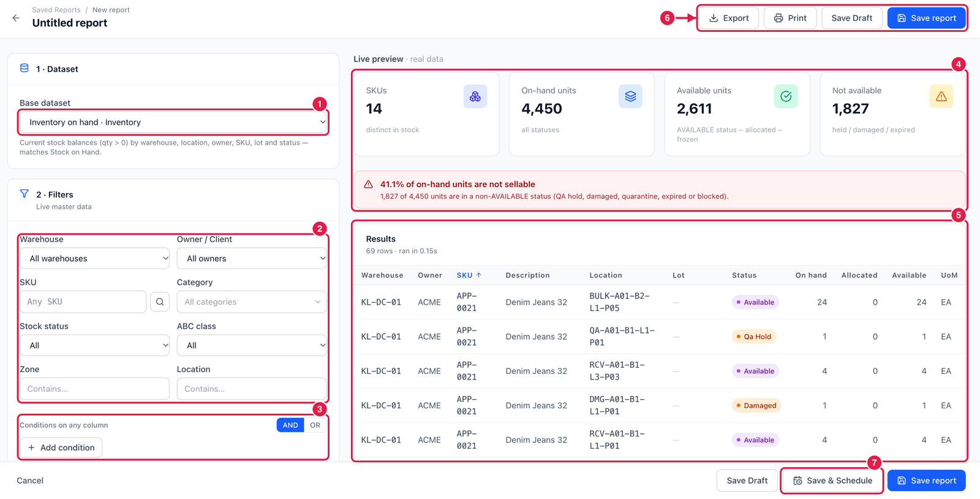980x499 pixels.
Task: Focus the Location Contains field
Action: point(252,389)
